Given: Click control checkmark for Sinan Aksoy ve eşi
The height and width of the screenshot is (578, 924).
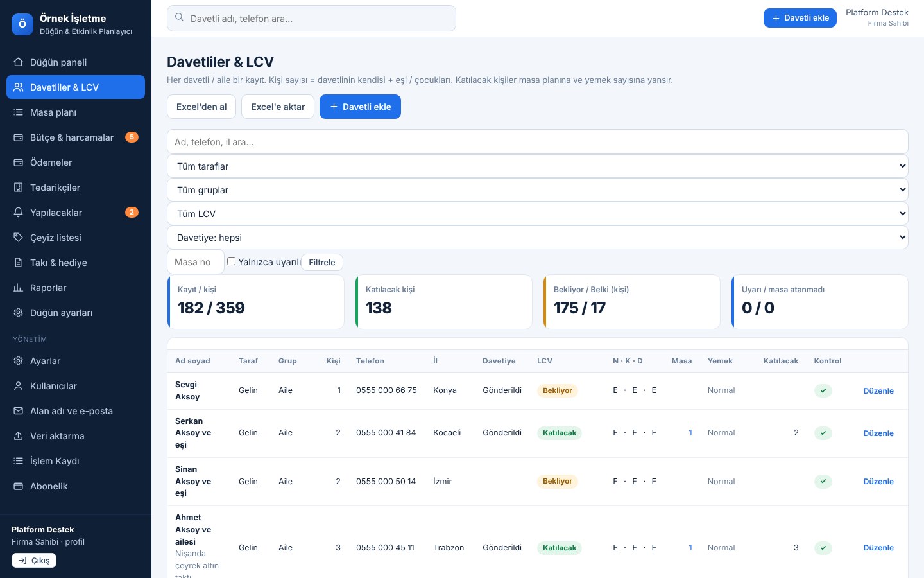Looking at the screenshot, I should pos(823,481).
